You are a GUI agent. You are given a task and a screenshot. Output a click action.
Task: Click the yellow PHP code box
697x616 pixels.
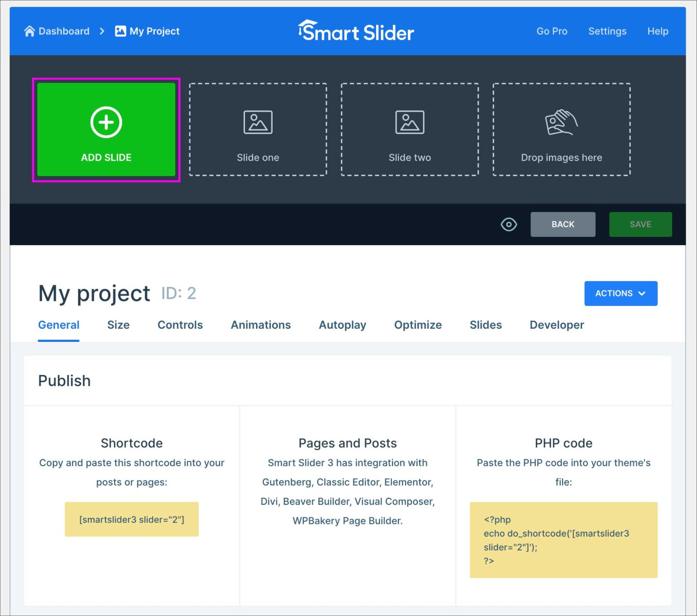pos(563,540)
